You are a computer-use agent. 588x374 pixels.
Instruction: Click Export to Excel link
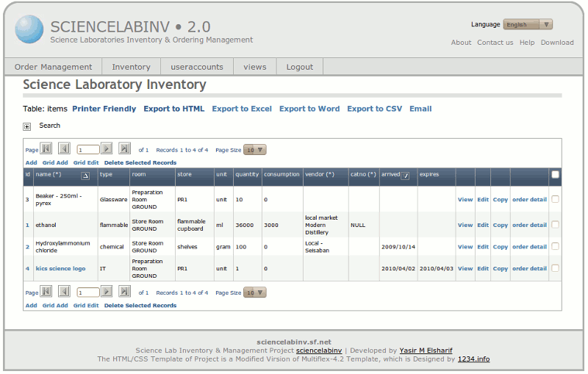pos(242,109)
